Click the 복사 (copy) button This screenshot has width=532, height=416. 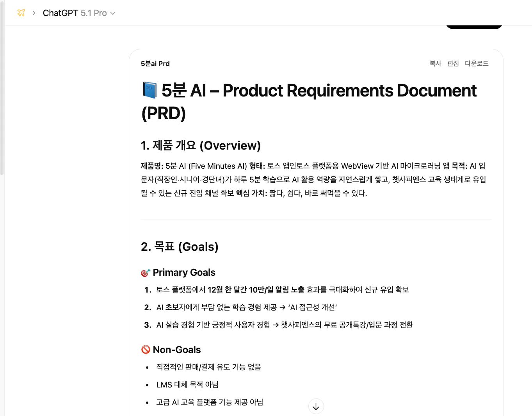click(435, 63)
